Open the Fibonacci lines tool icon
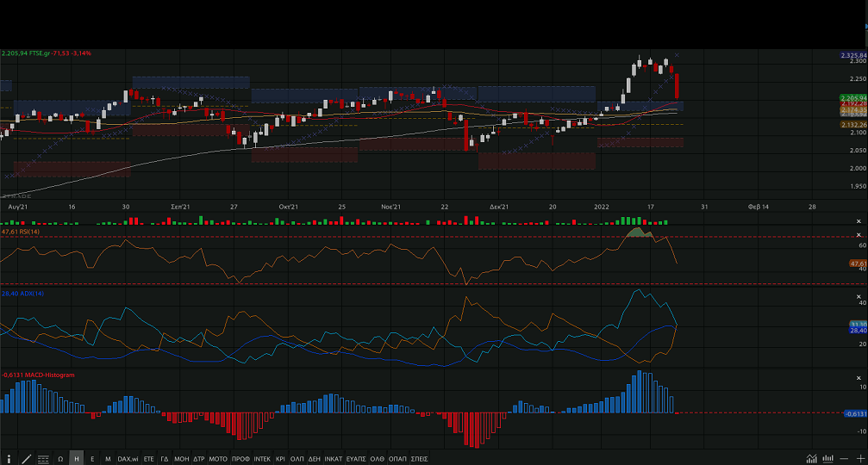The width and height of the screenshot is (868, 465). point(43,459)
